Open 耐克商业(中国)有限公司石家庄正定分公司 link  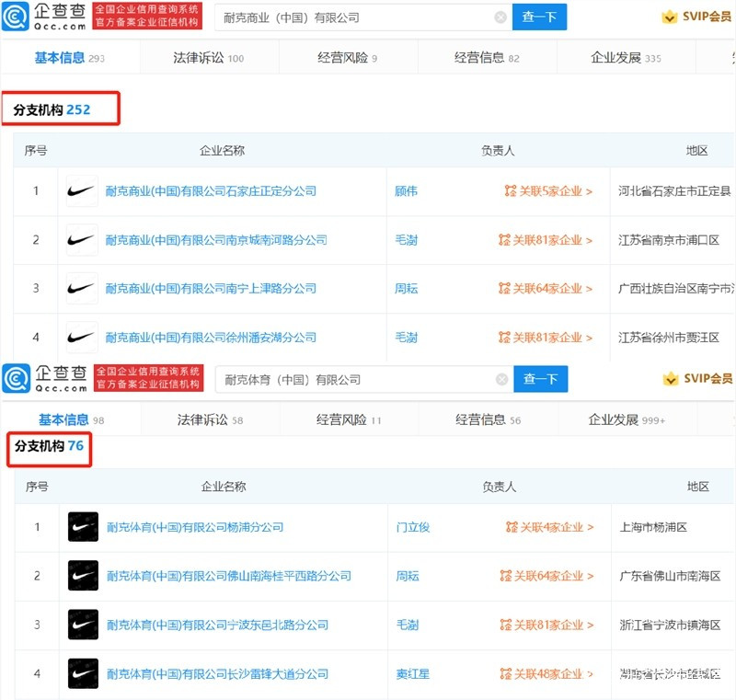pyautogui.click(x=211, y=191)
